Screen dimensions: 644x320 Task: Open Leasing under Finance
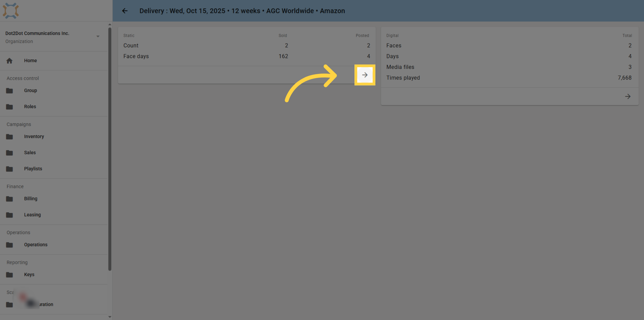pyautogui.click(x=54, y=215)
